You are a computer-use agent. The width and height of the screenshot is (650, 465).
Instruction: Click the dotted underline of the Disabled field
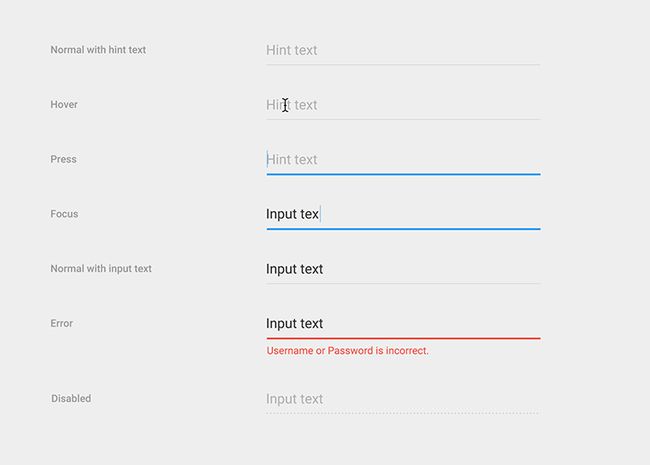(x=403, y=413)
